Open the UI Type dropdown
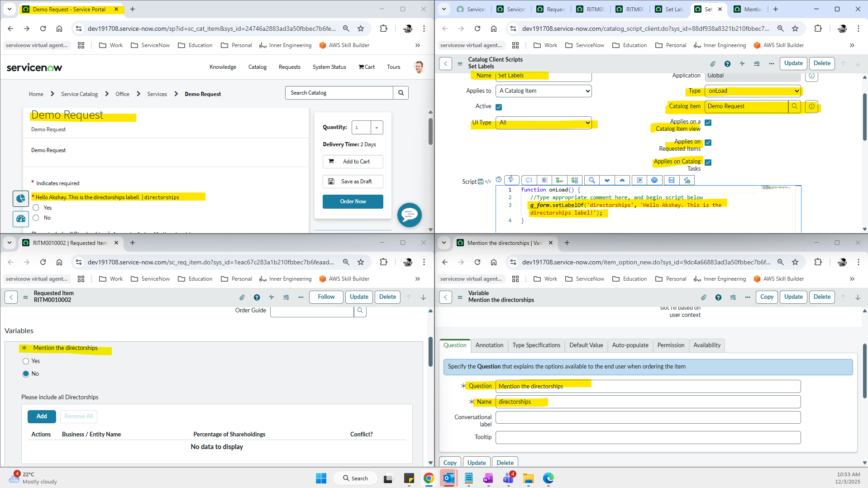 click(x=544, y=123)
